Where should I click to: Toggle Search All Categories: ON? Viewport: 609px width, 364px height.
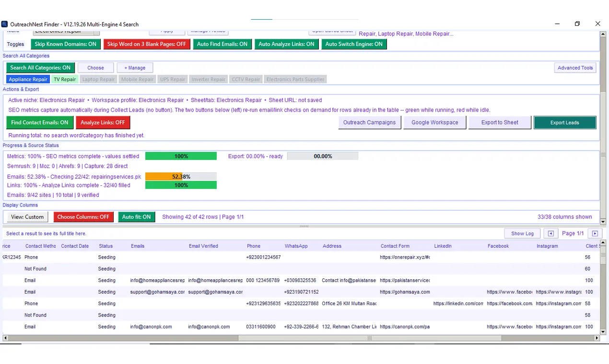coord(40,68)
